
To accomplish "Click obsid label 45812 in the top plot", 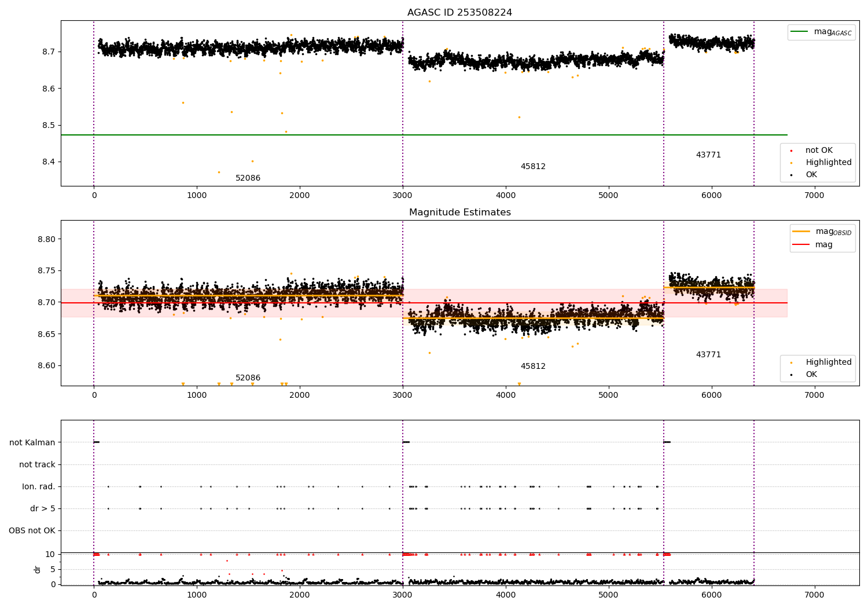I will tap(533, 166).
